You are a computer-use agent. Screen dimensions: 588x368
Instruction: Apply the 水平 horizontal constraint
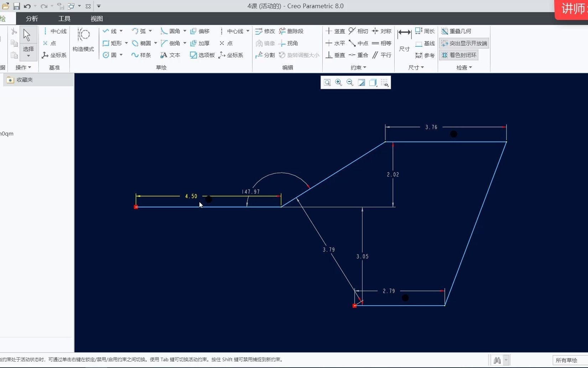[x=335, y=43]
